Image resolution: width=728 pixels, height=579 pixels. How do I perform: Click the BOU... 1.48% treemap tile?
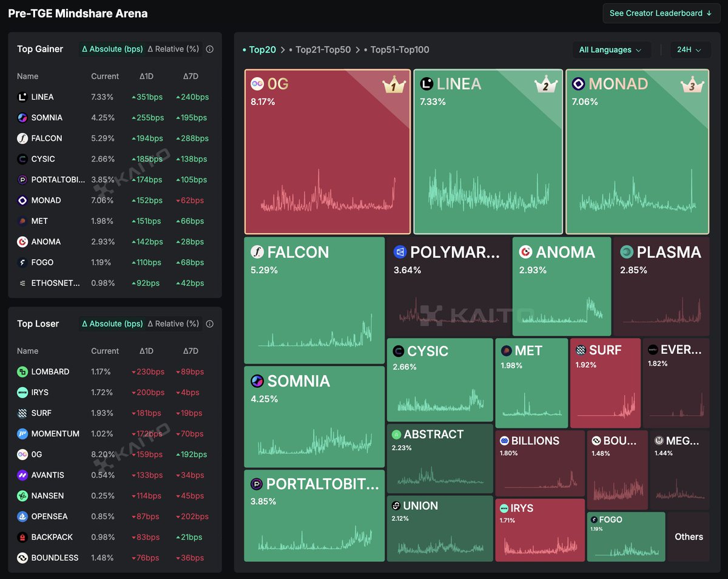[617, 470]
